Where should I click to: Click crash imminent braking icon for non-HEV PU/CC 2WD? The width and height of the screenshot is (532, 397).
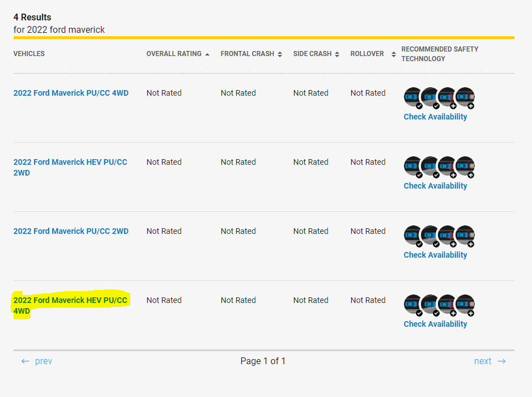click(447, 236)
